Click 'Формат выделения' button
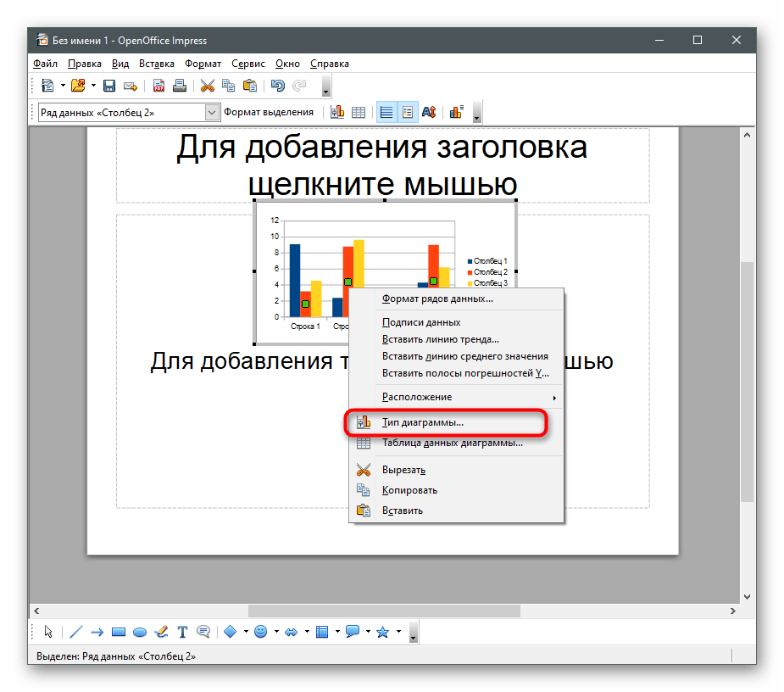 click(x=268, y=112)
